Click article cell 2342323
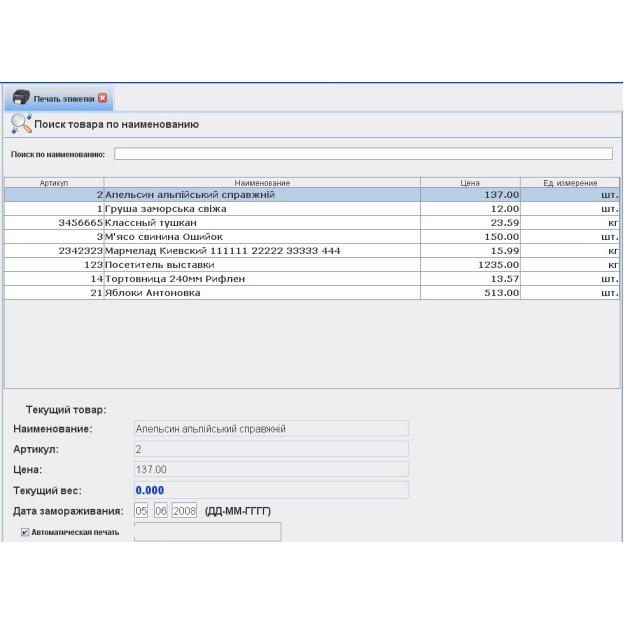 pyautogui.click(x=54, y=251)
